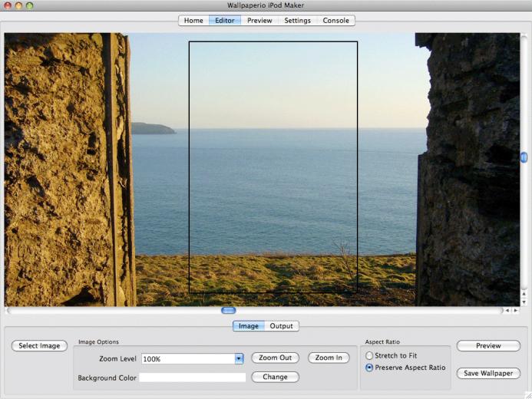The height and width of the screenshot is (399, 532).
Task: Click the Save Wallpaper button
Action: click(x=488, y=374)
